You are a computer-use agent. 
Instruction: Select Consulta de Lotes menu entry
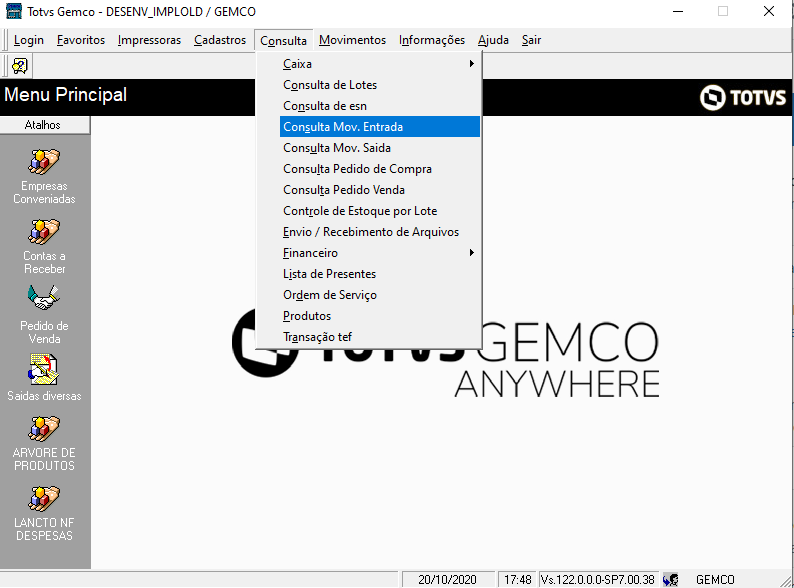tap(380, 85)
